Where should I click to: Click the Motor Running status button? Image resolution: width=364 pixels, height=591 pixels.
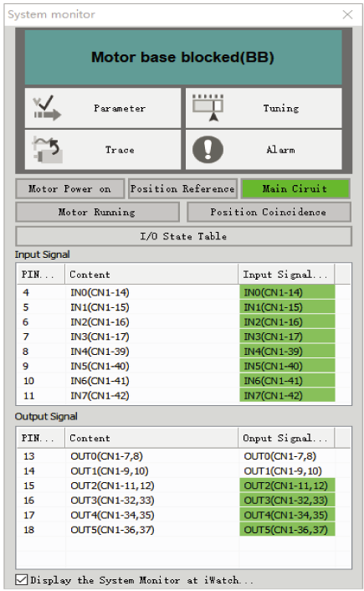[98, 212]
